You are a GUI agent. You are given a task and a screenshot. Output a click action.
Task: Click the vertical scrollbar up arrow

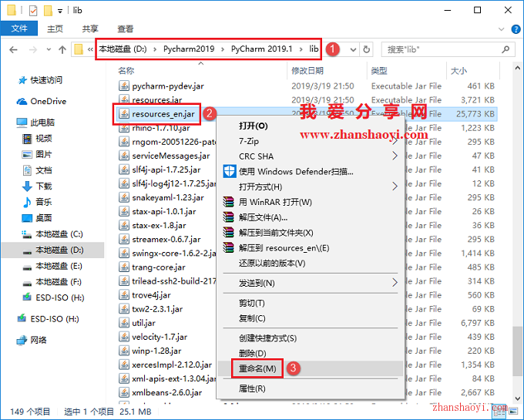pos(518,68)
